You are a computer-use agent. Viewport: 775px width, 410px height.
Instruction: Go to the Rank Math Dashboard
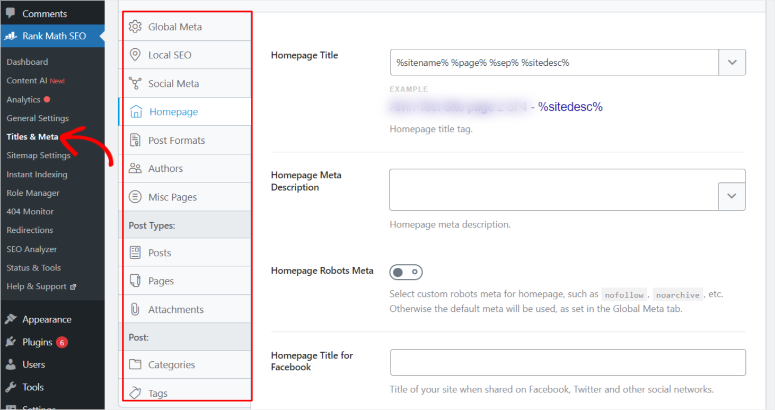tap(27, 62)
